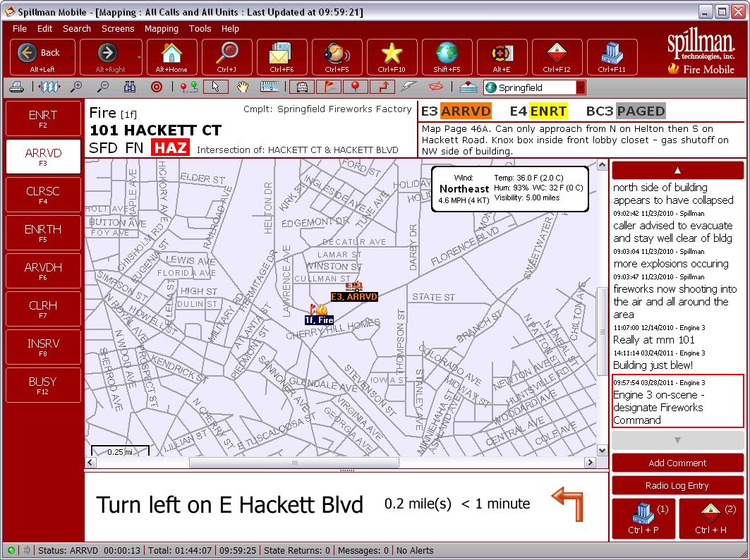Open the Mapping menu
The height and width of the screenshot is (560, 750).
(x=161, y=29)
